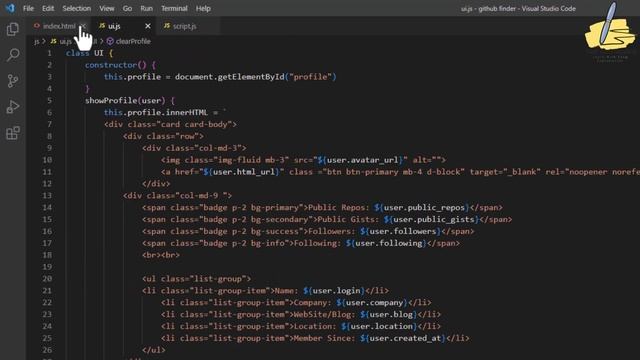Viewport: 640px width, 360px height.
Task: Click 'class UI' on line 1
Action: 84,53
